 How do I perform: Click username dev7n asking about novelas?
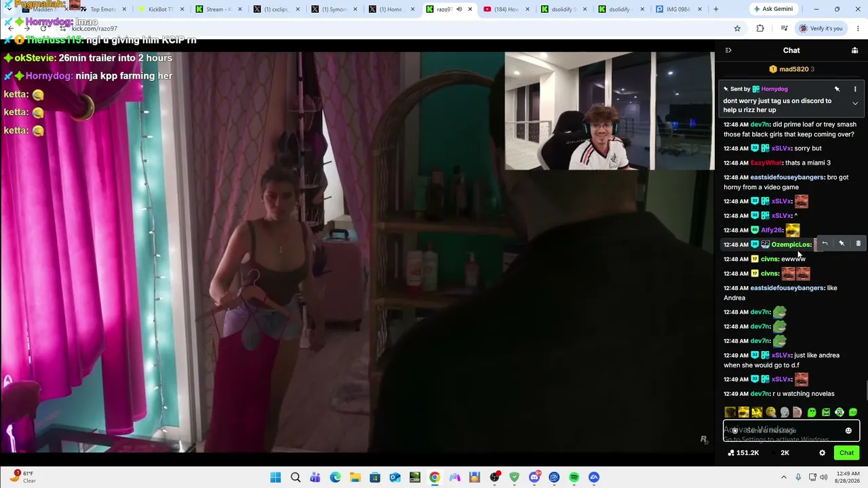759,394
